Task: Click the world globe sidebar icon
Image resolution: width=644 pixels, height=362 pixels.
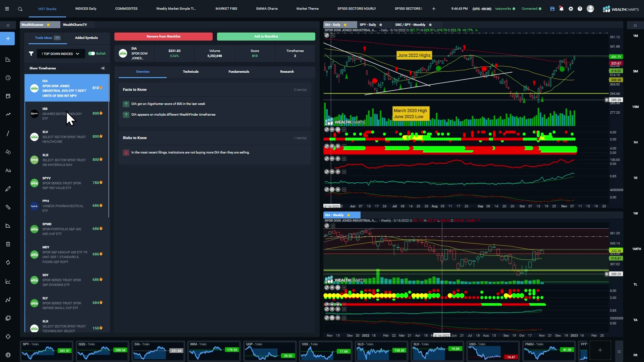Action: click(8, 355)
